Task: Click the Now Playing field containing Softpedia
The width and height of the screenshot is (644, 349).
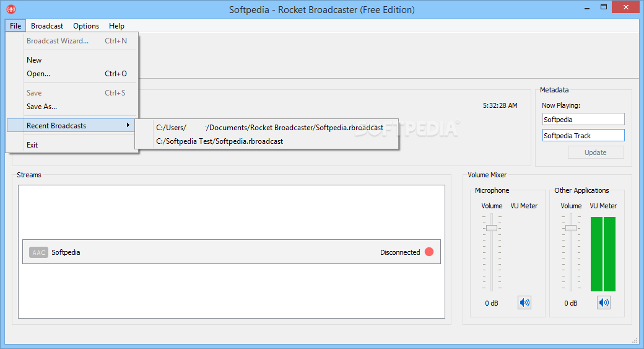Action: coord(583,119)
